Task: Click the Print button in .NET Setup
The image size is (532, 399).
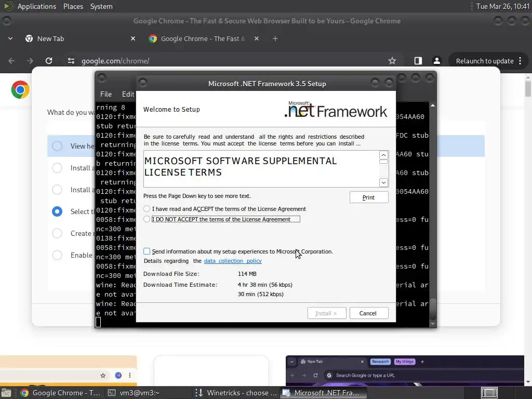Action: click(369, 197)
